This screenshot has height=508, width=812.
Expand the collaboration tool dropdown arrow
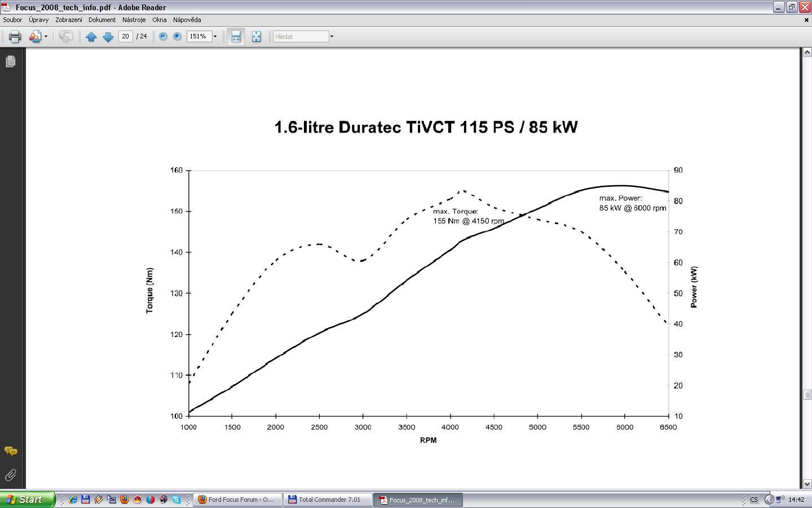(46, 37)
